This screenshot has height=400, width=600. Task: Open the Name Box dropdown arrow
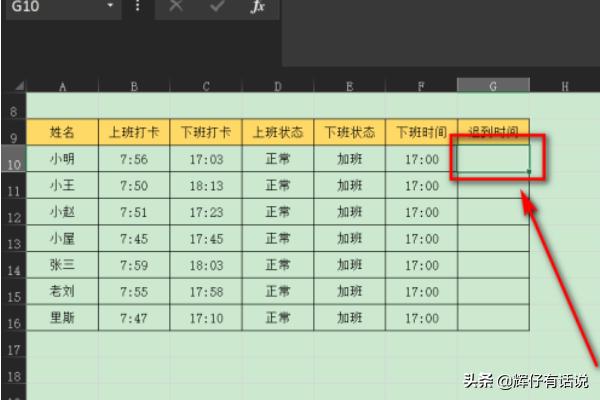coord(110,7)
